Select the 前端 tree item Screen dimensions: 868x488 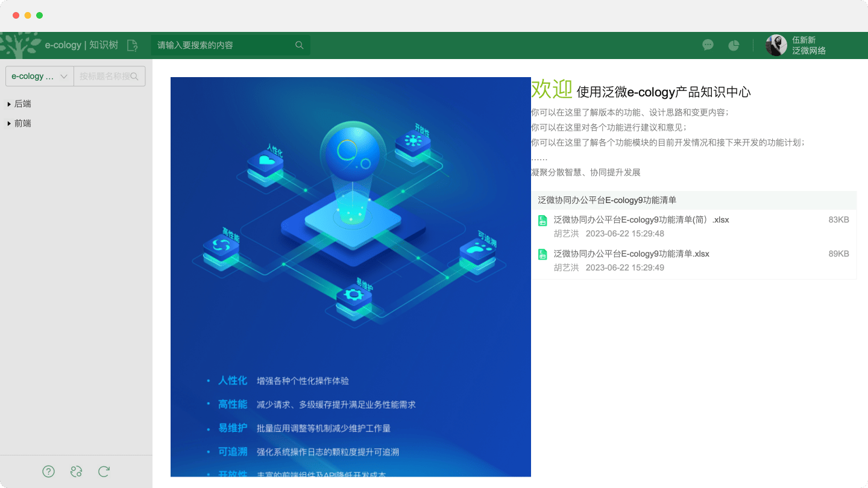pyautogui.click(x=23, y=124)
